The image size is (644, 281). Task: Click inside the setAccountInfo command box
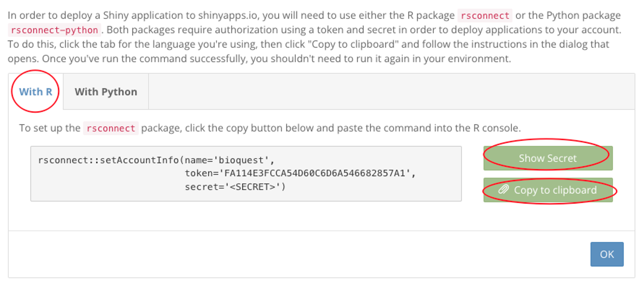[x=246, y=174]
